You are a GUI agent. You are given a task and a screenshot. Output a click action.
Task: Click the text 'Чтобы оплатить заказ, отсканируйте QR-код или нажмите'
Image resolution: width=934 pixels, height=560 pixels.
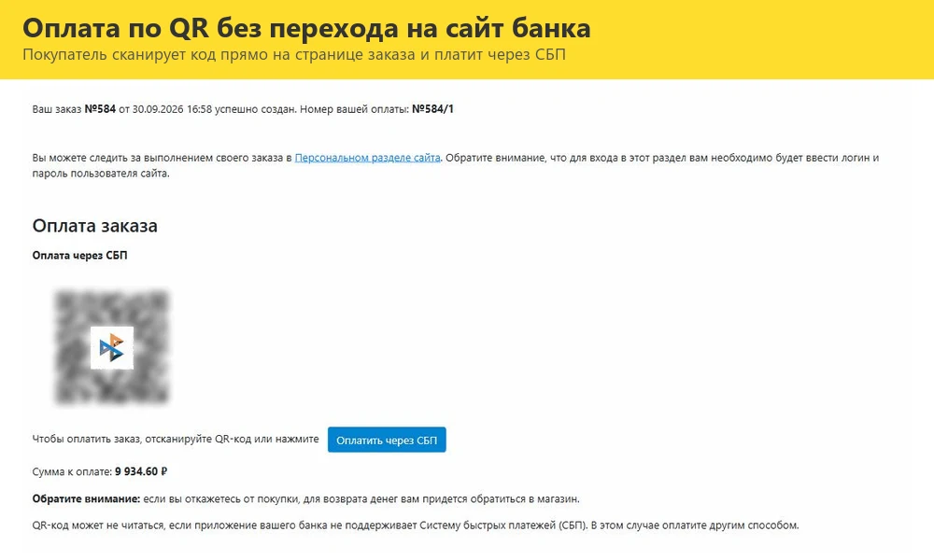pos(176,439)
